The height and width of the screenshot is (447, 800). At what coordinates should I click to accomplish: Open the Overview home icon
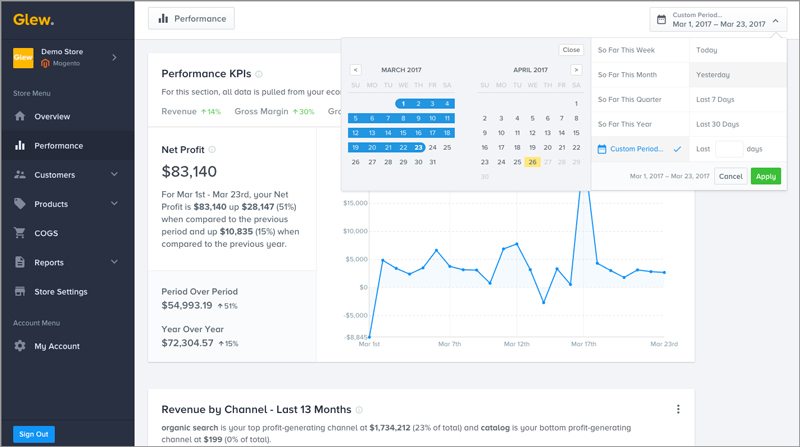pyautogui.click(x=20, y=116)
